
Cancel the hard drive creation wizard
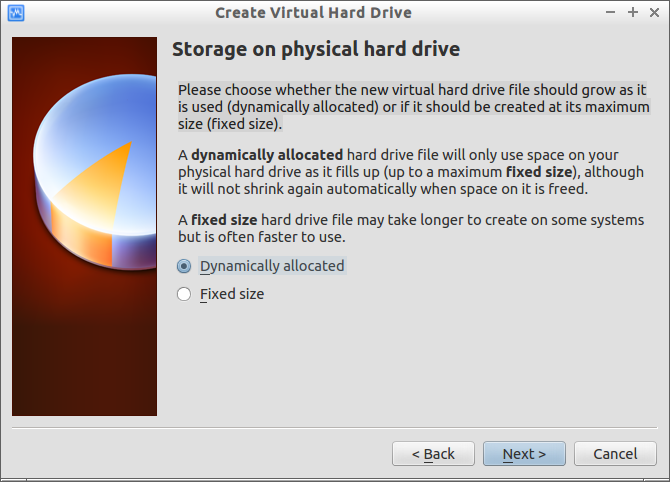[x=615, y=453]
